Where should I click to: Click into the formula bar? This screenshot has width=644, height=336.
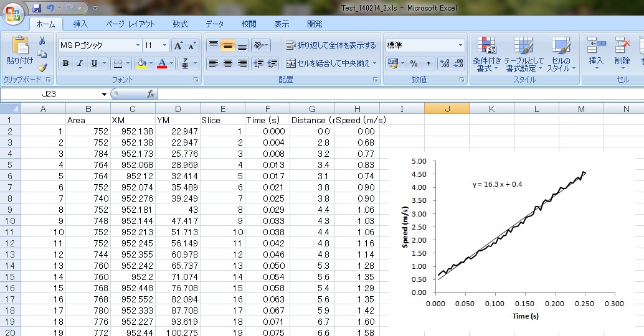point(400,95)
